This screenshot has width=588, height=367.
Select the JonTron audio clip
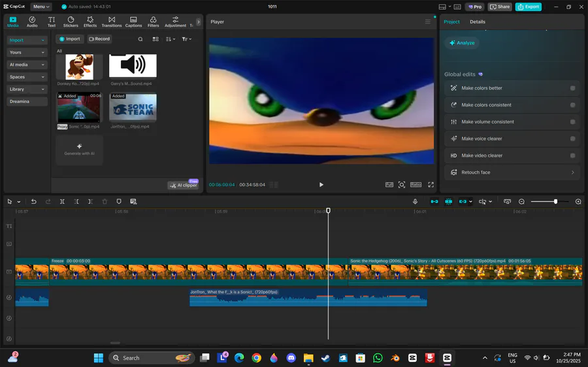tap(308, 297)
